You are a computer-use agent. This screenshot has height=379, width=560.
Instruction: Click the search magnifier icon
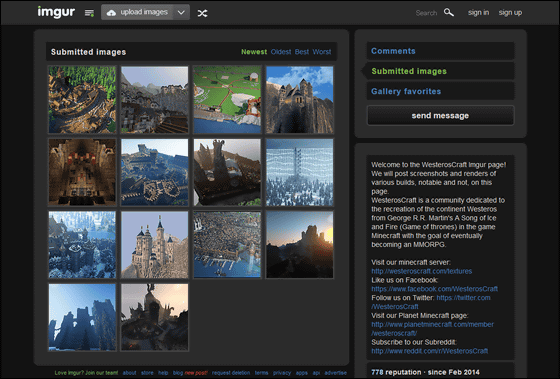point(449,13)
